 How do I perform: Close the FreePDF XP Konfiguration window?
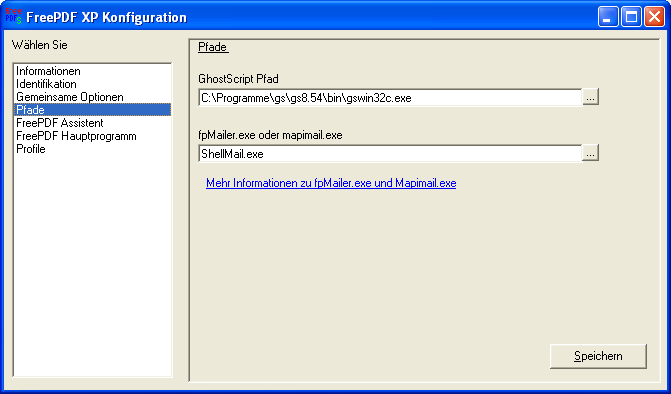pos(654,17)
